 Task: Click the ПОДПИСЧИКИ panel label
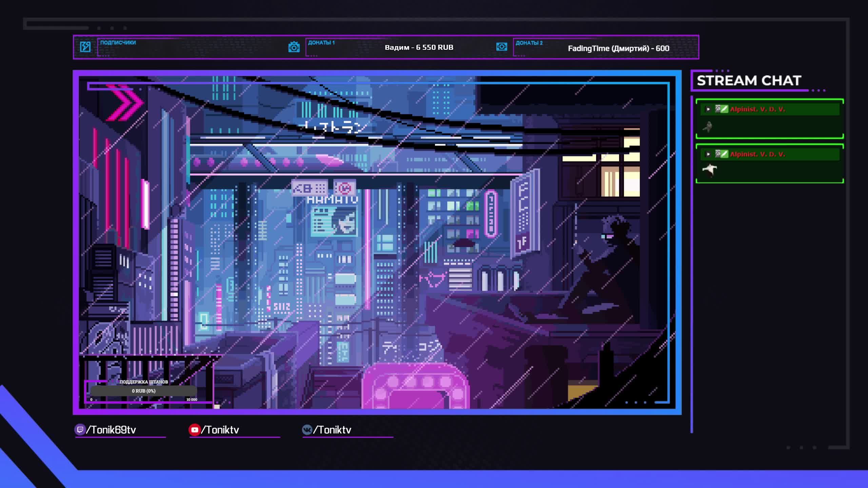118,43
